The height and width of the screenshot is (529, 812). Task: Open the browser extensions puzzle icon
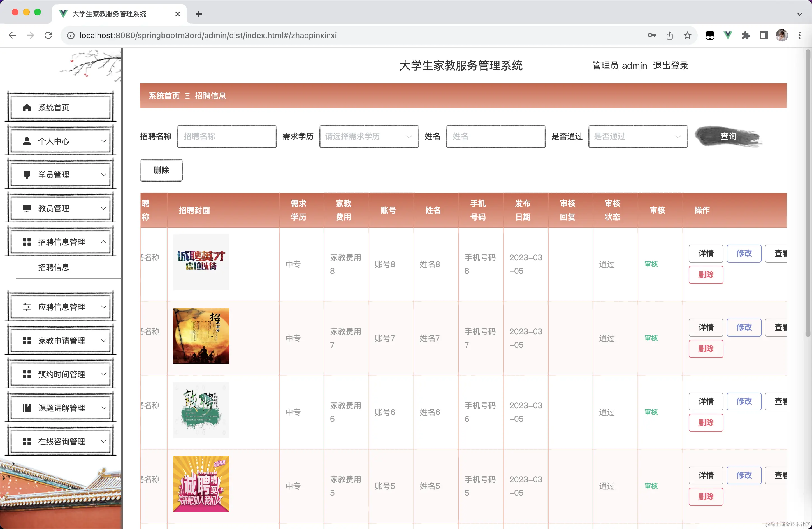click(746, 36)
